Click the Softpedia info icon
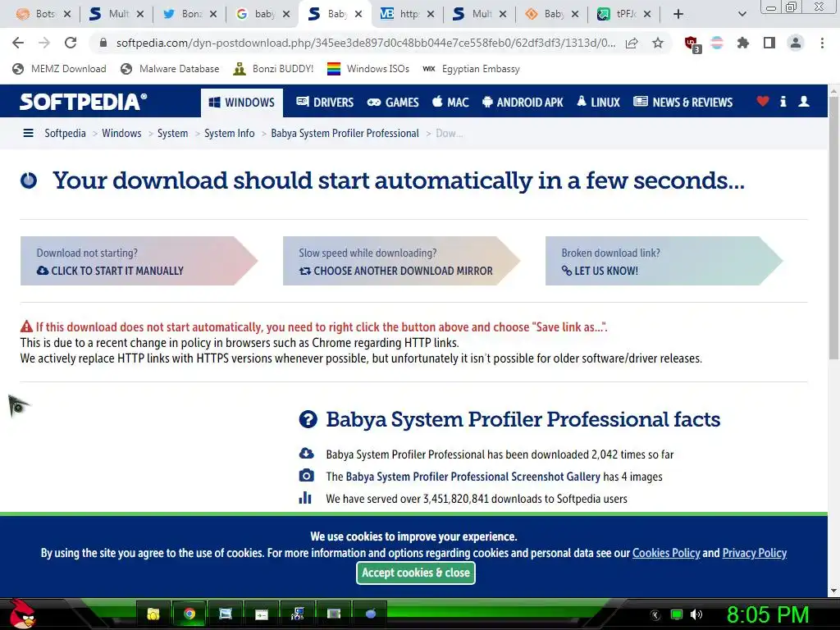Viewport: 840px width, 630px height. [x=783, y=101]
